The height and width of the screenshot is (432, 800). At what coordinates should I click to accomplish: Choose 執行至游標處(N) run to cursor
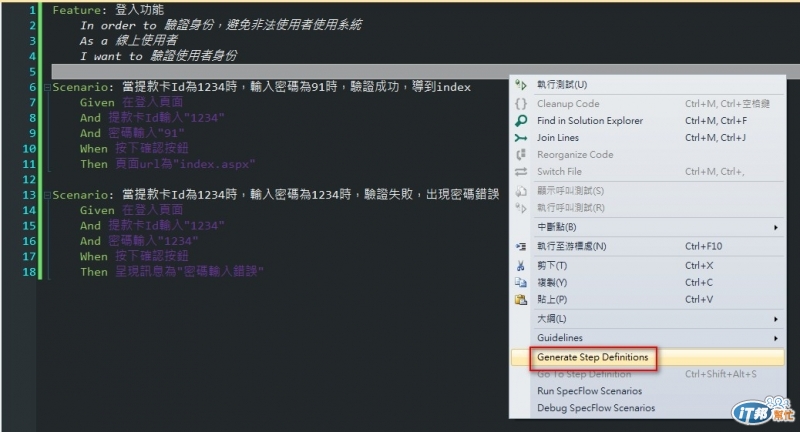(x=647, y=246)
